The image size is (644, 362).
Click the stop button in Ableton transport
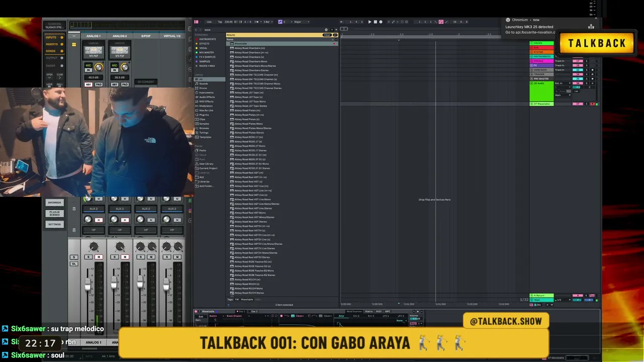coord(375,22)
